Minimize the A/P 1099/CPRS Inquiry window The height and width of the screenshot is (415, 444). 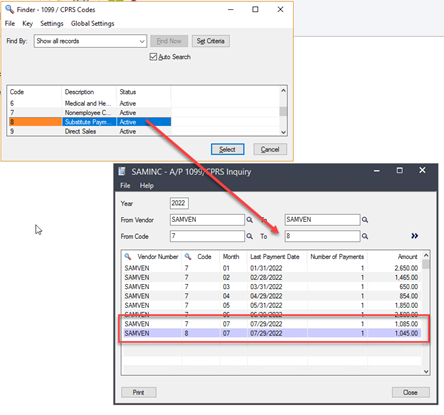[377, 171]
